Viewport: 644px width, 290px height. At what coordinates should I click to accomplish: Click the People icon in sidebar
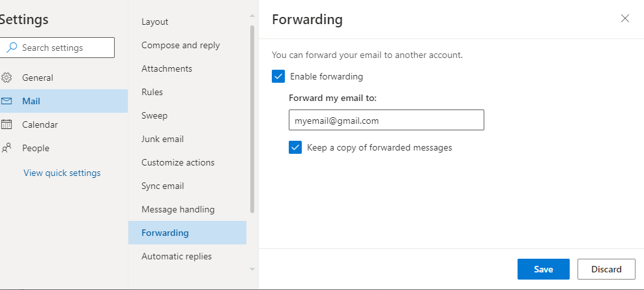7,148
